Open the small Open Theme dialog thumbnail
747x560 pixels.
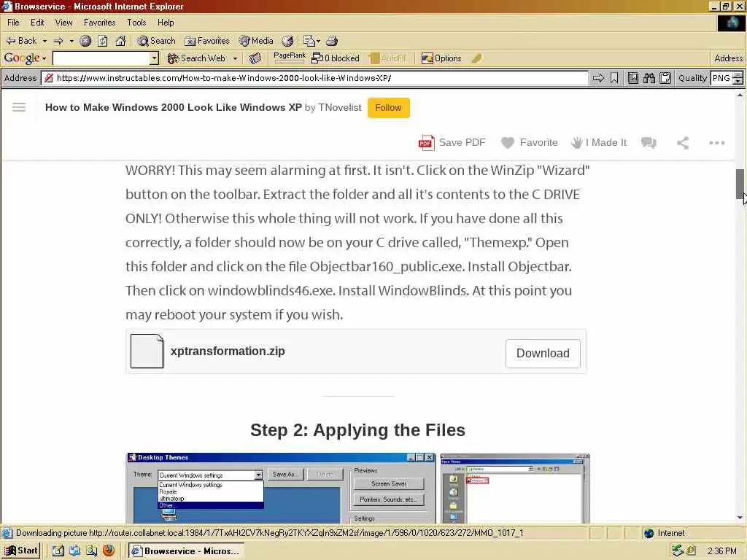(515, 488)
